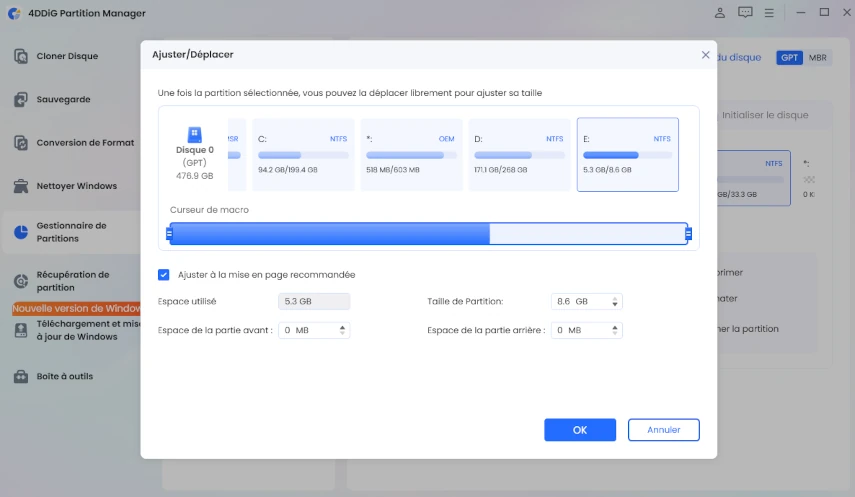Open Nettoyer Windows menu item
The height and width of the screenshot is (497, 855).
coord(76,186)
